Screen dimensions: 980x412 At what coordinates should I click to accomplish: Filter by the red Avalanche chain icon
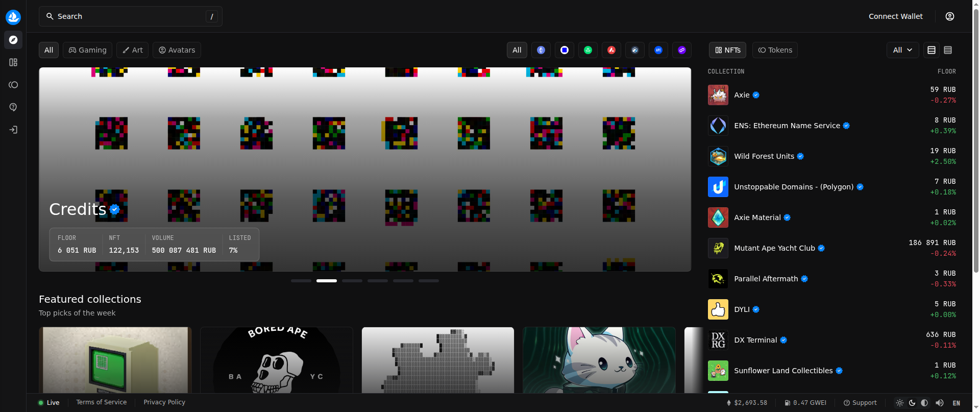click(x=611, y=50)
